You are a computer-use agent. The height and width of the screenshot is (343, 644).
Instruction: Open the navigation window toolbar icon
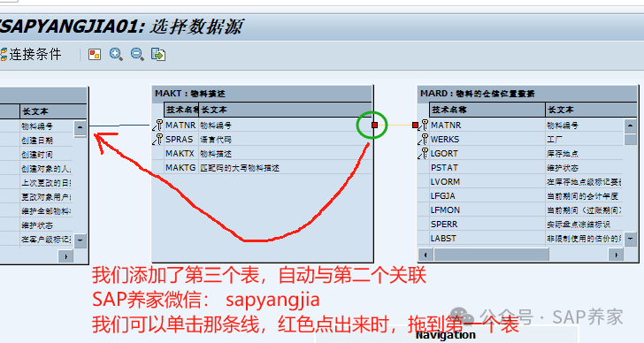[95, 54]
